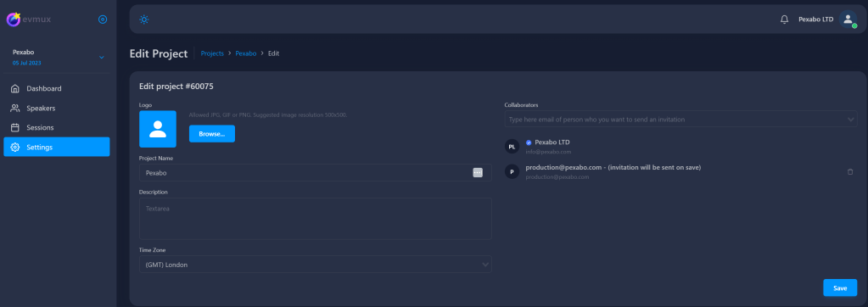Click the project logo placeholder image
This screenshot has height=307, width=868.
click(x=158, y=129)
